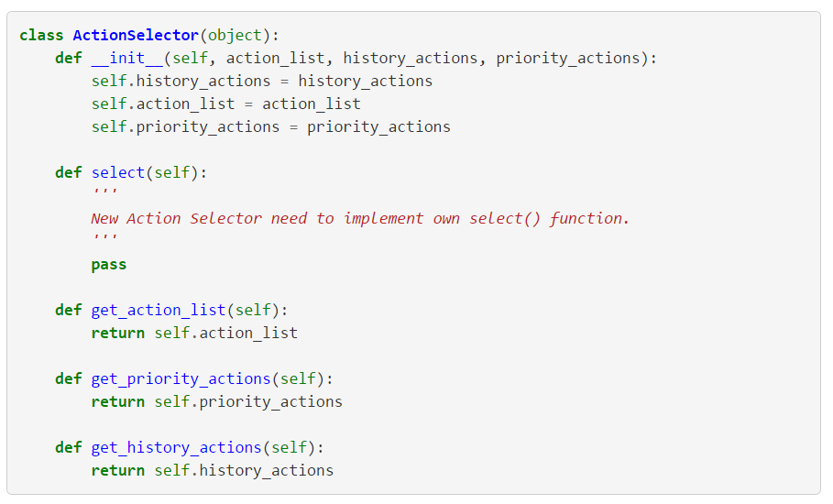
Task: Click the red docstring comment sentence
Action: tap(360, 218)
